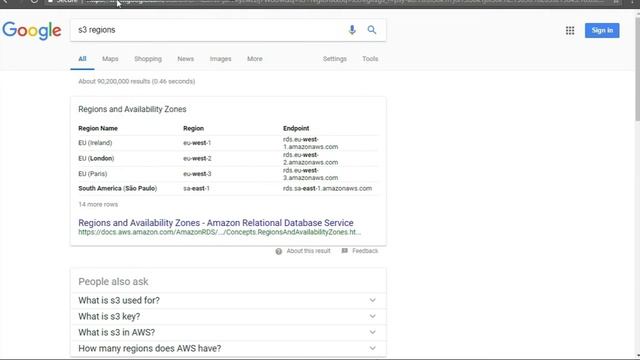Open the More search categories menu
Image resolution: width=640 pixels, height=360 pixels.
coord(255,59)
